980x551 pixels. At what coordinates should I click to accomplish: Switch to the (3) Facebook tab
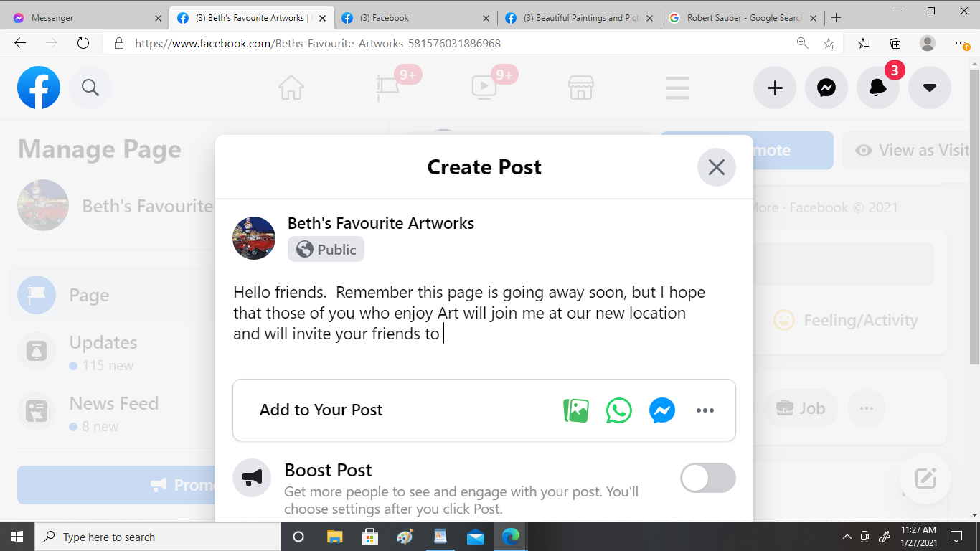pos(416,18)
